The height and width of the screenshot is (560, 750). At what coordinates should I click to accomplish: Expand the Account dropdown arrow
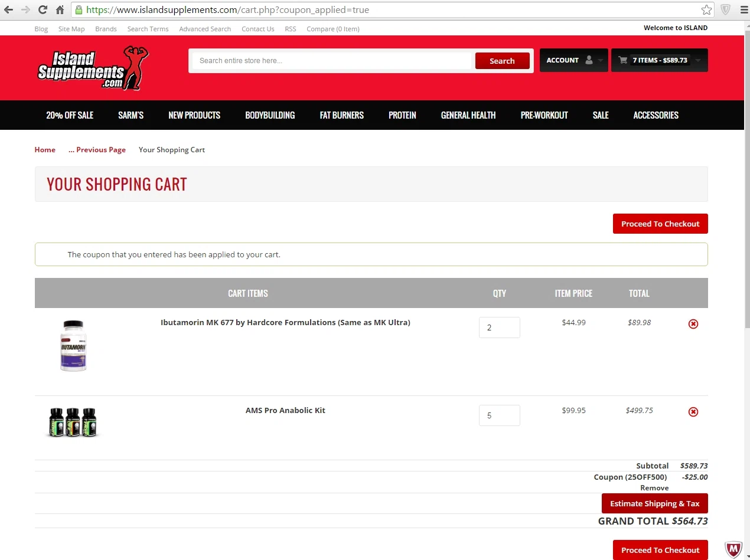tap(601, 61)
